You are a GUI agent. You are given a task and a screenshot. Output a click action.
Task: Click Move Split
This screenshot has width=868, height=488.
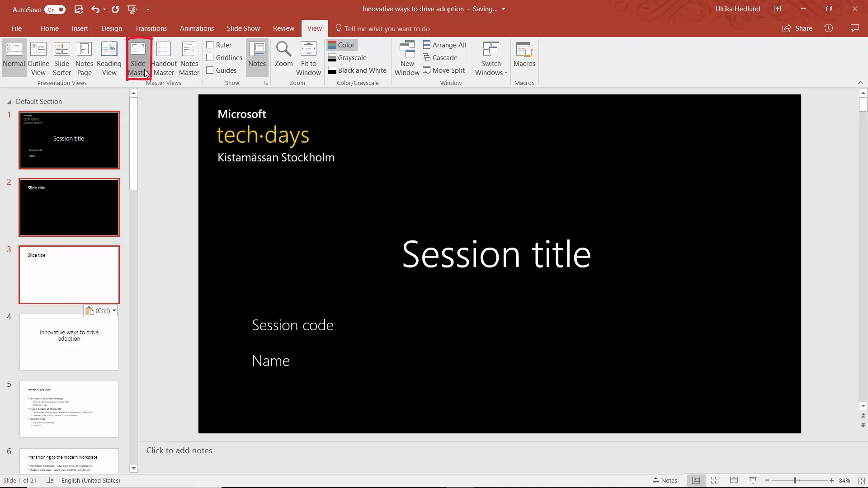444,70
